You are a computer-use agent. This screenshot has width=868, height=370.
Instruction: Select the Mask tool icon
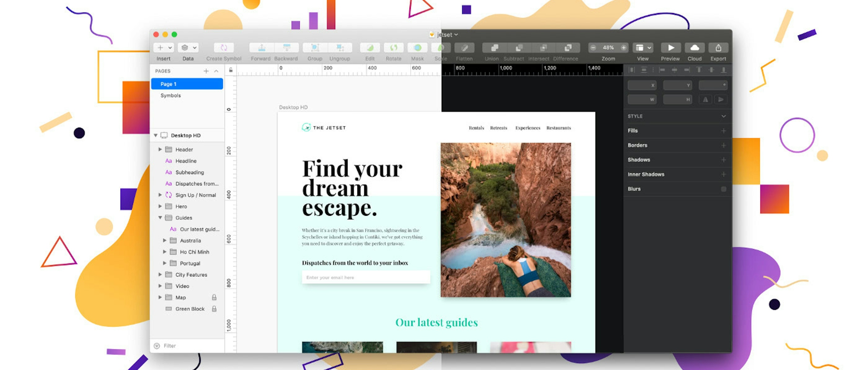tap(417, 48)
